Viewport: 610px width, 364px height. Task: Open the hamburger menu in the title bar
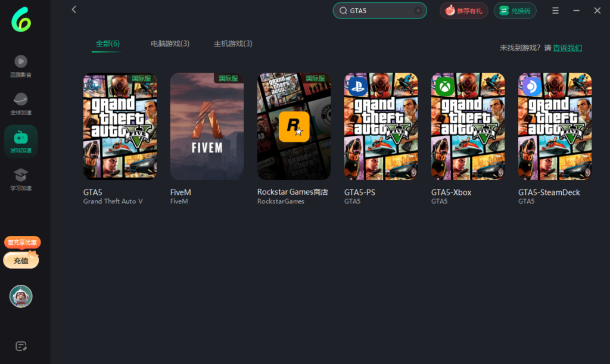tap(556, 10)
